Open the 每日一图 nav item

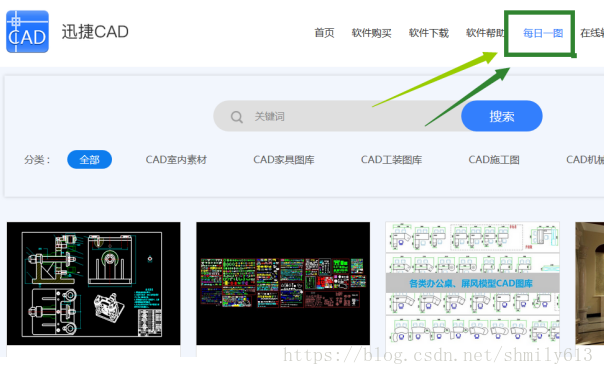click(x=543, y=33)
